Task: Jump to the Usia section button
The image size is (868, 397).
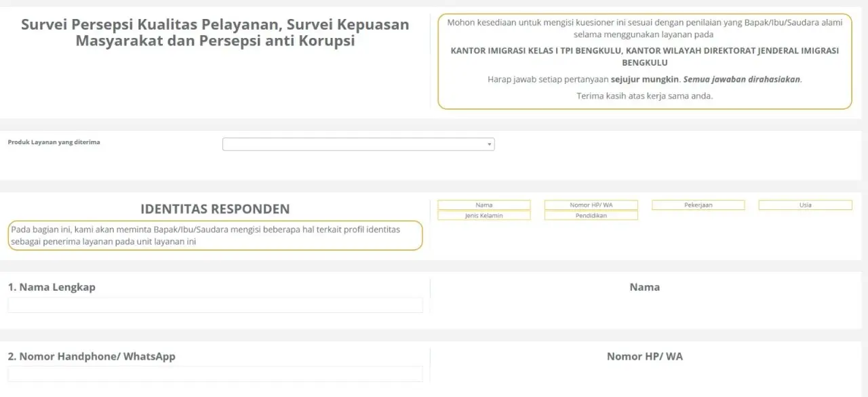Action: [806, 205]
